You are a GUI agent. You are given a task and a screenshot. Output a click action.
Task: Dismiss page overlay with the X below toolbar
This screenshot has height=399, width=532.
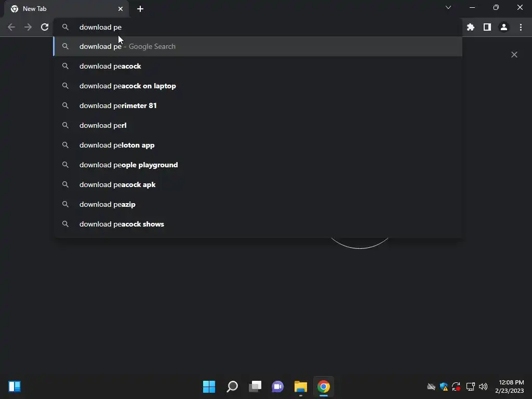514,55
